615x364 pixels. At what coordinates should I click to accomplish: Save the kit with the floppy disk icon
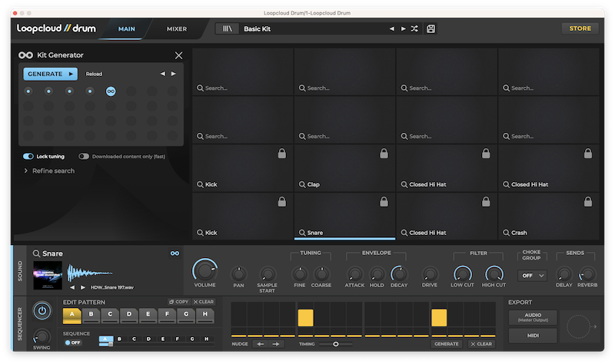coord(430,28)
